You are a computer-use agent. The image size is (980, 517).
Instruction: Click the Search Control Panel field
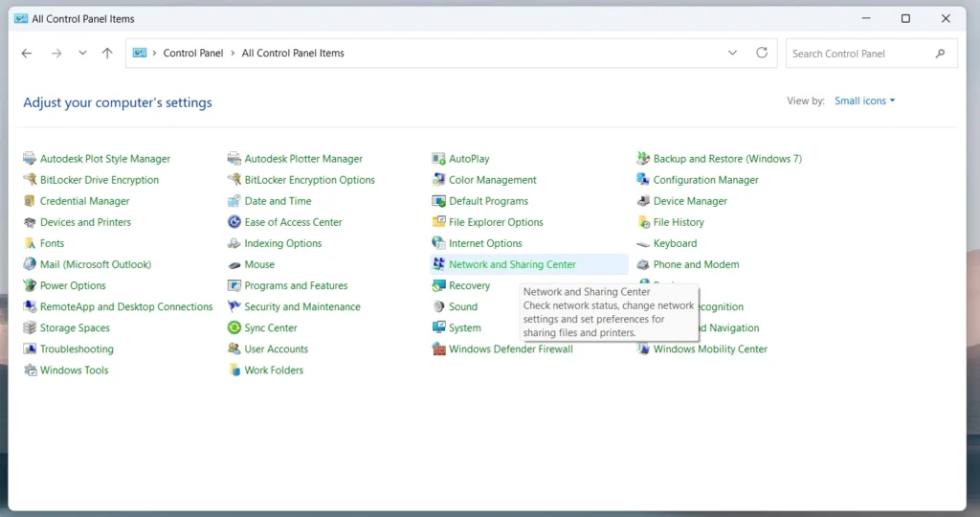click(x=871, y=54)
